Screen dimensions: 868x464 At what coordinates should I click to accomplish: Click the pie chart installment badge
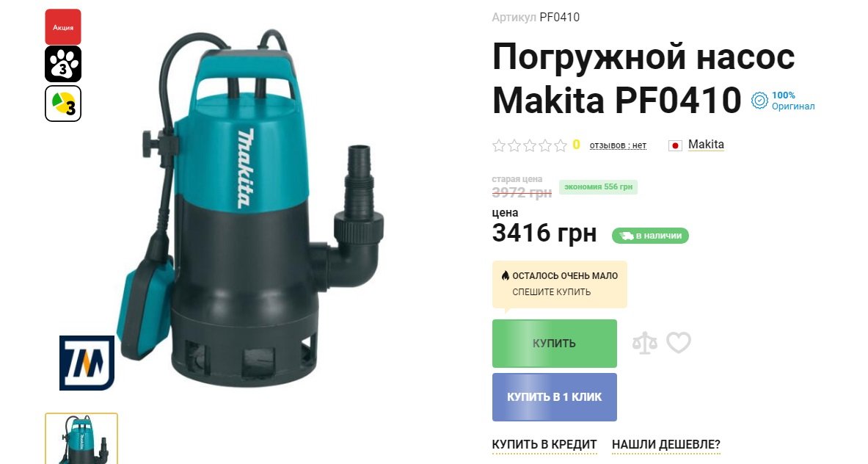63,104
